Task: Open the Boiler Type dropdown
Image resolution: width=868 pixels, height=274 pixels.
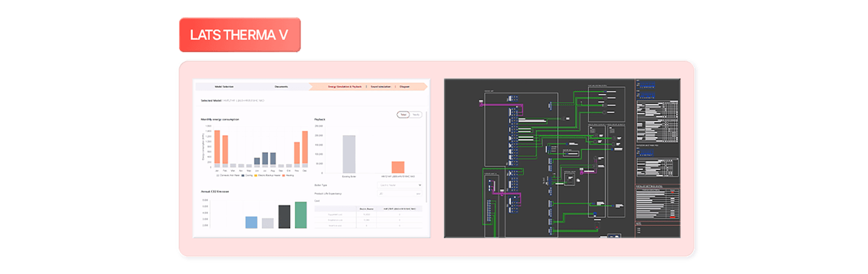Action: [400, 185]
